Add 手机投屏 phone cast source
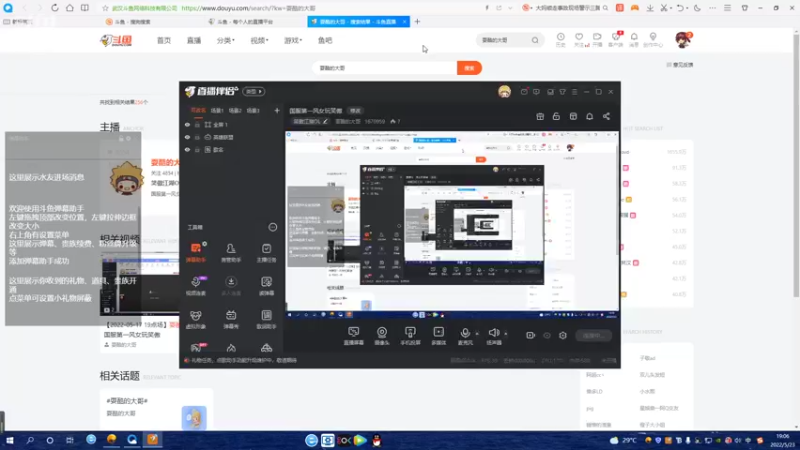The image size is (800, 450). click(410, 336)
